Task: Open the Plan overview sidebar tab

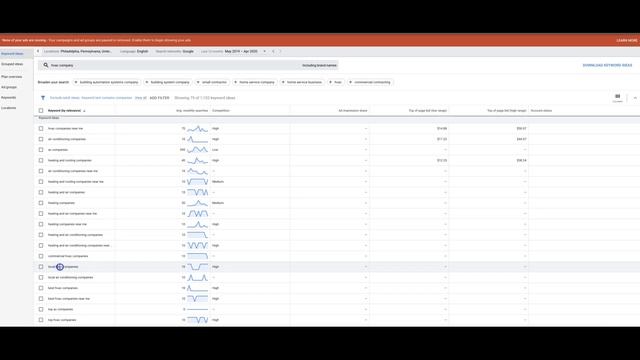Action: (x=11, y=77)
